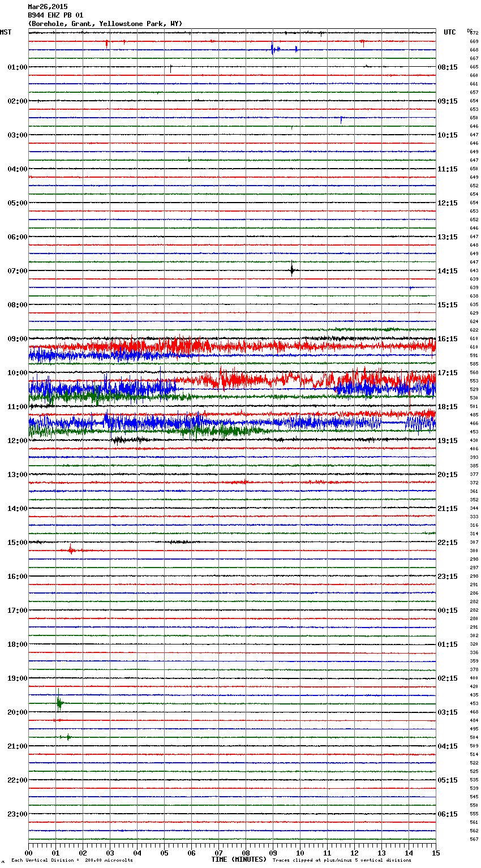Click the 08:15 UTC time label
481x868 pixels.
448,67
